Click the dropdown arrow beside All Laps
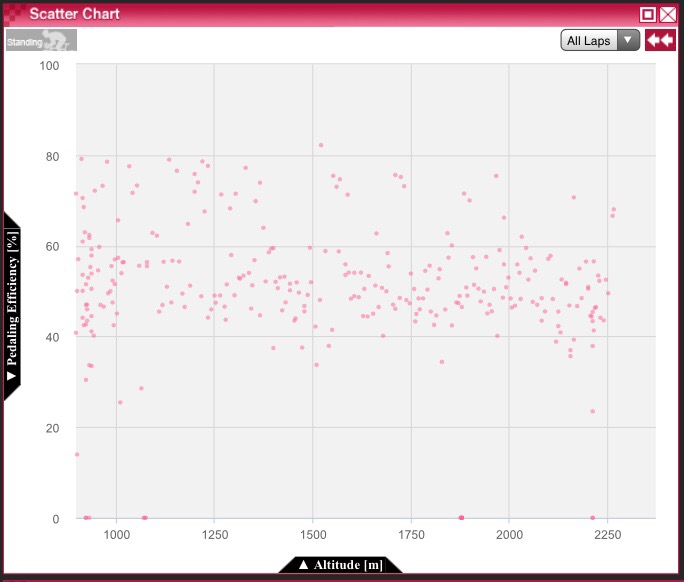Screen dimensions: 684x582 click(x=628, y=40)
